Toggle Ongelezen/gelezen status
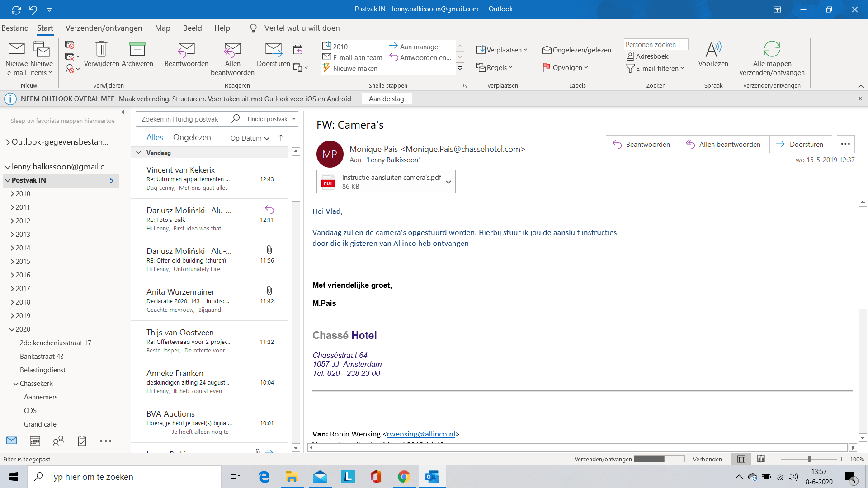The height and width of the screenshot is (488, 868). (577, 50)
